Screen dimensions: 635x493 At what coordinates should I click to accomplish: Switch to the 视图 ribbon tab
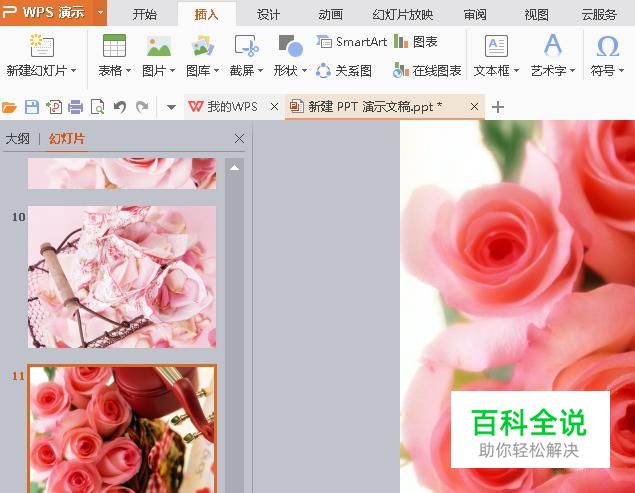tap(537, 15)
